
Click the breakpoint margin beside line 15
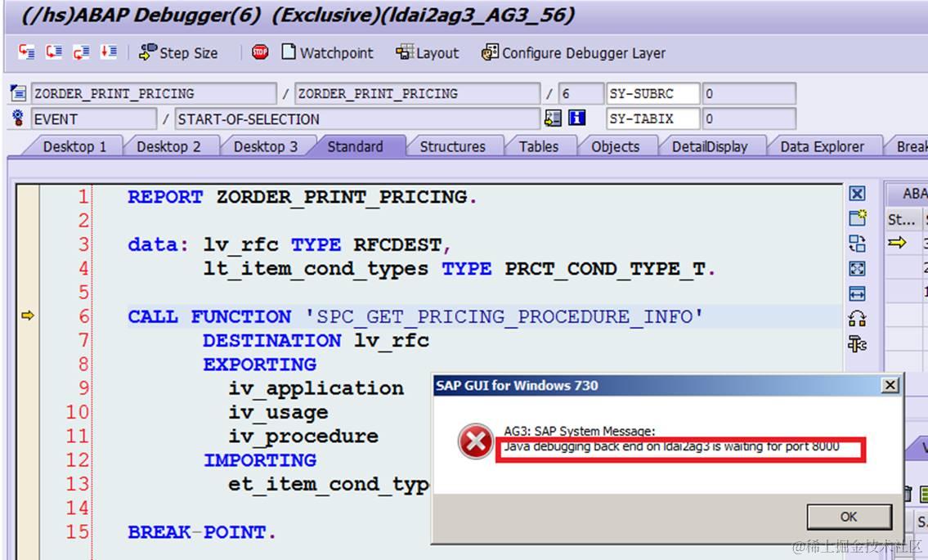(28, 531)
